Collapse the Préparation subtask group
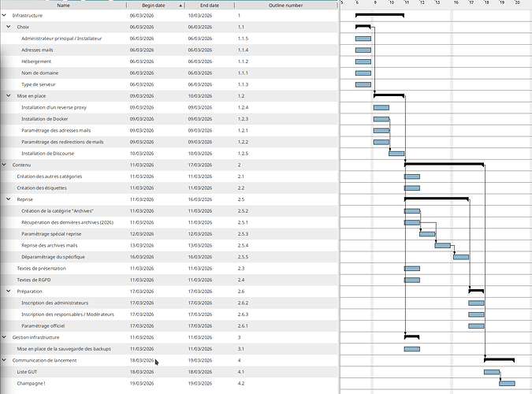532x394 pixels. tap(9, 291)
